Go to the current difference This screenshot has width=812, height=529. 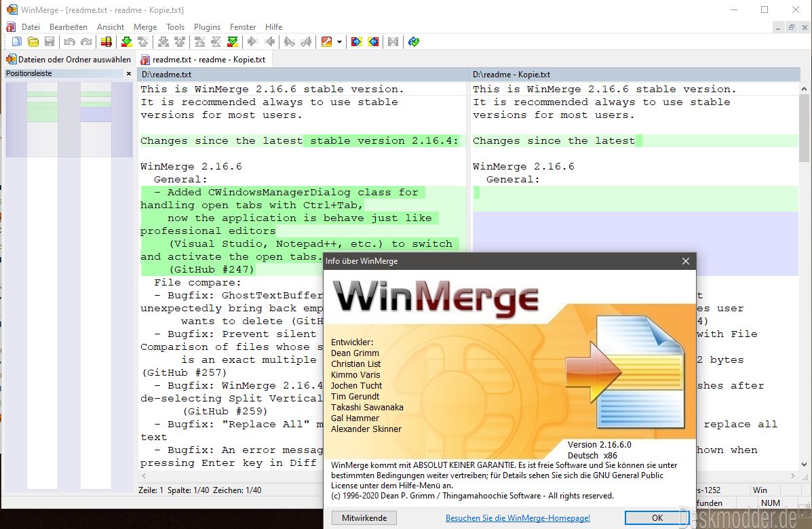216,42
